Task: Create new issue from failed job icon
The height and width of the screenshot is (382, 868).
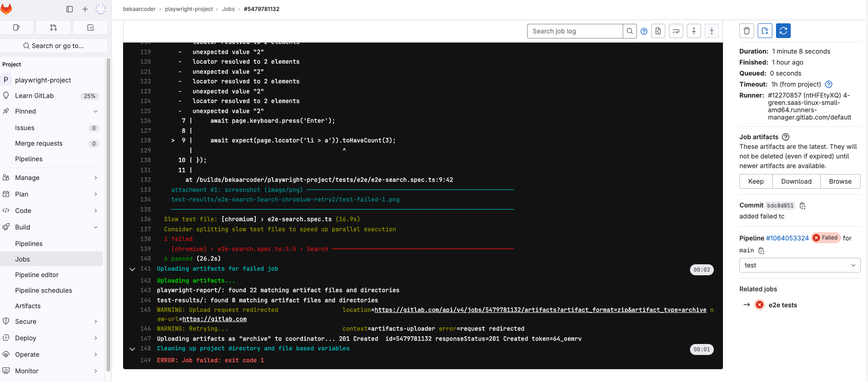Action: (765, 31)
